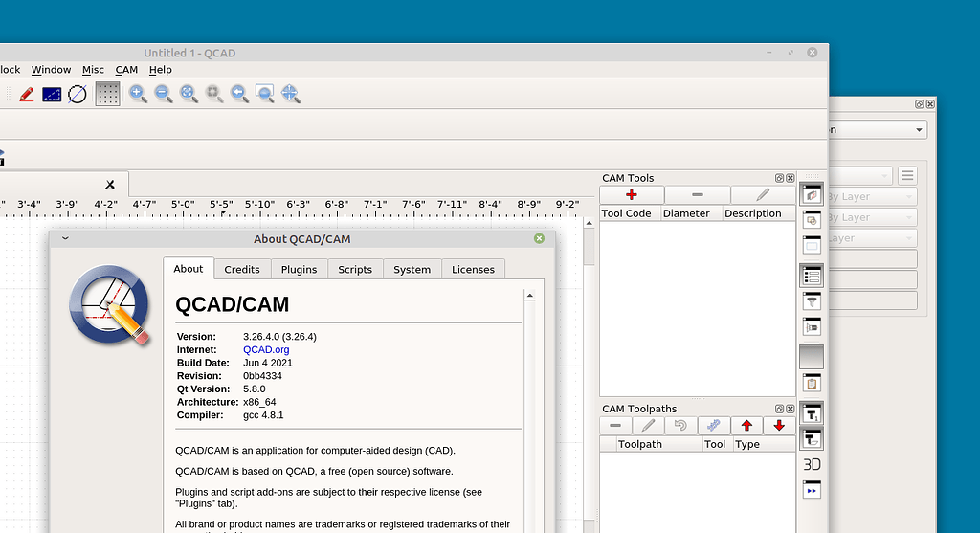
Task: Click the blue toolpath simulation icon
Action: (x=714, y=426)
